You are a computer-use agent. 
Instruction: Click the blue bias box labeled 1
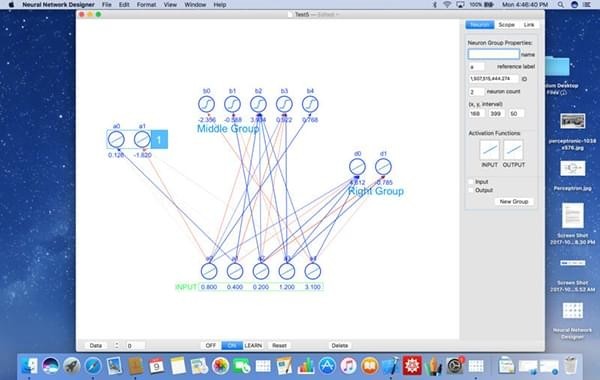[x=159, y=139]
